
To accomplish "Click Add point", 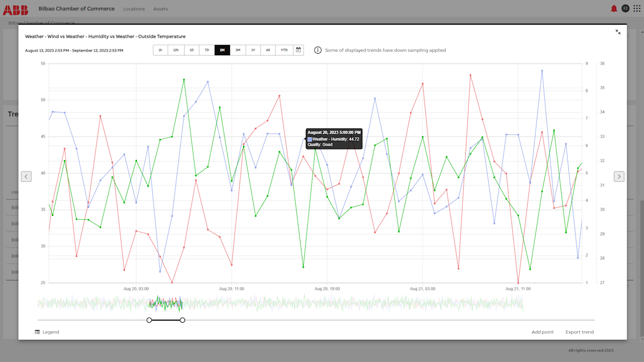I will coord(542,332).
